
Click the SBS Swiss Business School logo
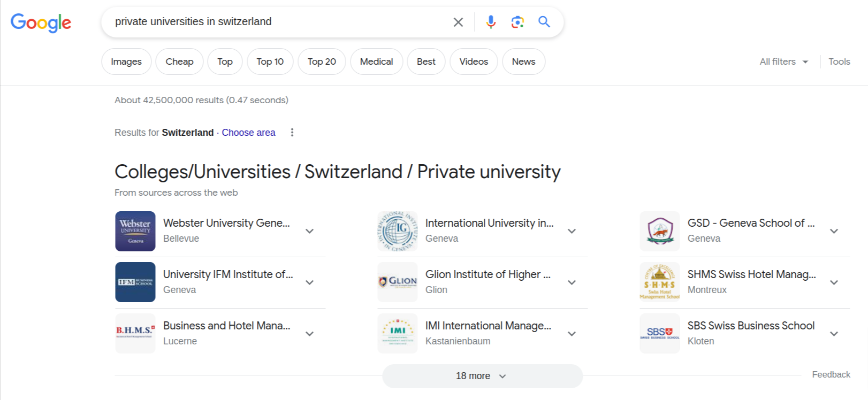coord(660,334)
